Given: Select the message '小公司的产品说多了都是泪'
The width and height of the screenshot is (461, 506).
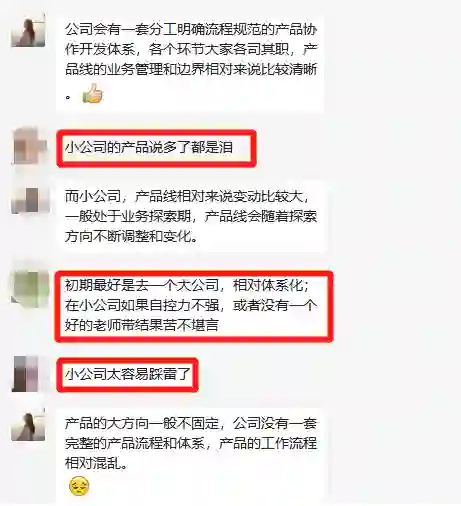Looking at the screenshot, I should point(156,148).
